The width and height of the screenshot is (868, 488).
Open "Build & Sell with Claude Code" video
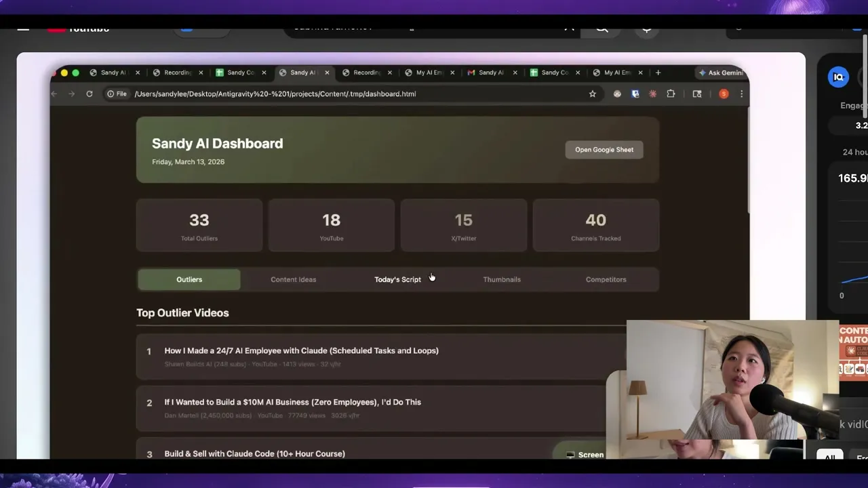tap(254, 453)
